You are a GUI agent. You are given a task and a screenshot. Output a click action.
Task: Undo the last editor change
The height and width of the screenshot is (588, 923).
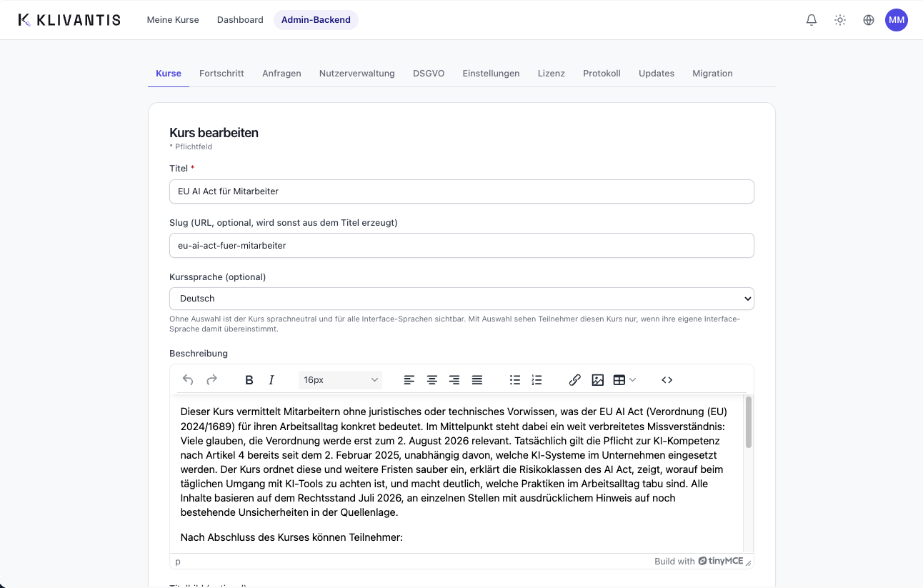[188, 380]
